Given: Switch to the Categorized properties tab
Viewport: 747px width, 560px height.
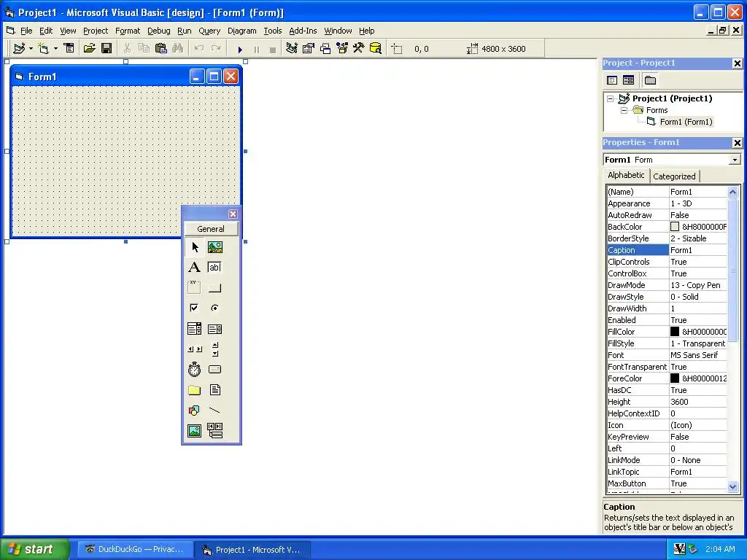Looking at the screenshot, I should [x=673, y=176].
